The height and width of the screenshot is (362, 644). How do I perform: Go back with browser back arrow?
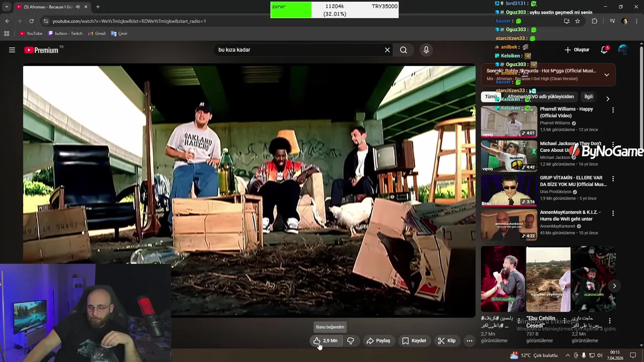7,21
